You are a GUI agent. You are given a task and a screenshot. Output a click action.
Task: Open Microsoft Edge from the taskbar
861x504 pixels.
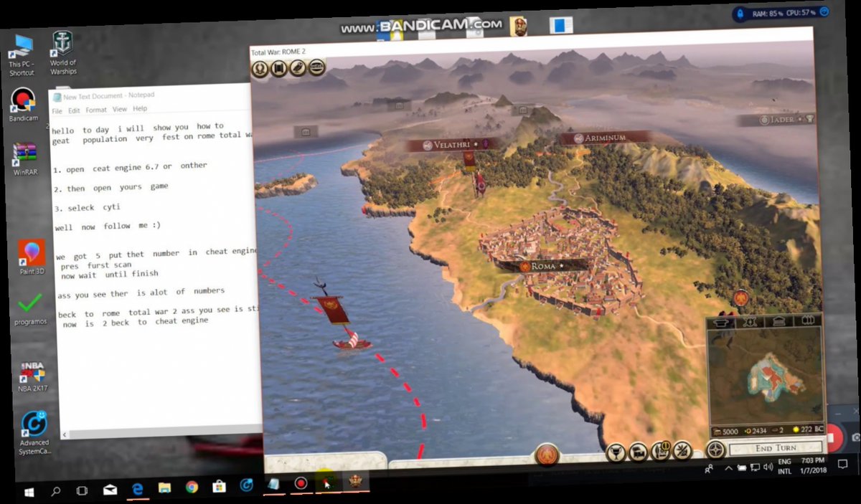pyautogui.click(x=137, y=489)
